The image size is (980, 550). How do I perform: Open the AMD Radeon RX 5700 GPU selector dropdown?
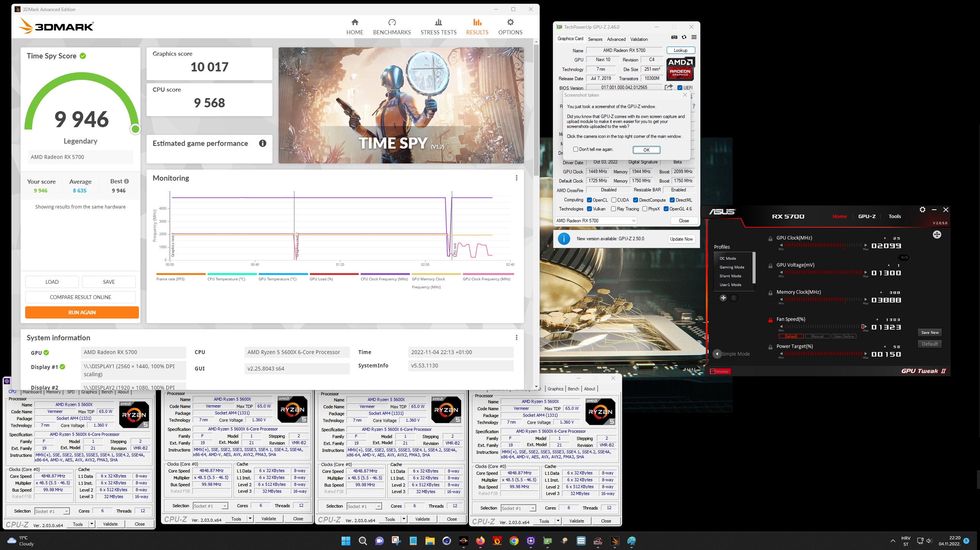pos(596,221)
